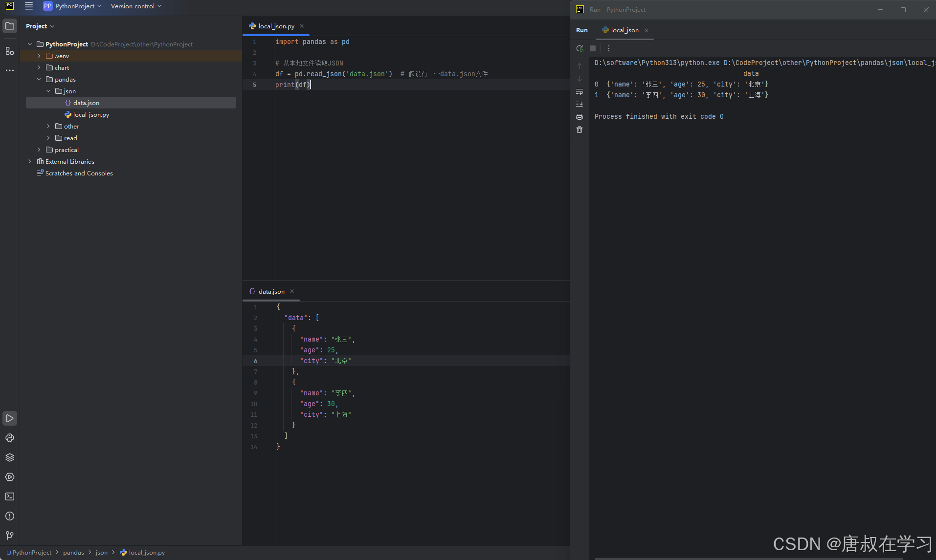Open the Run tool window icon

[10, 418]
